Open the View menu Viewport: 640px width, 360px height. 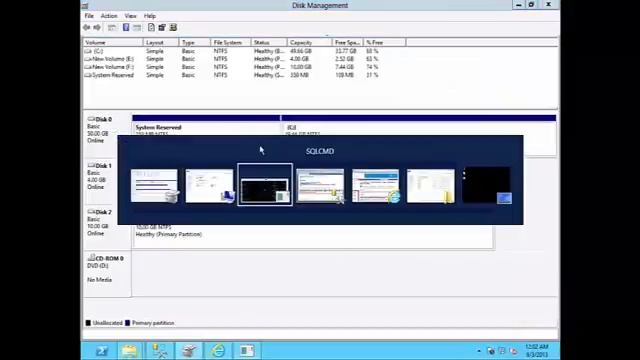[130, 16]
